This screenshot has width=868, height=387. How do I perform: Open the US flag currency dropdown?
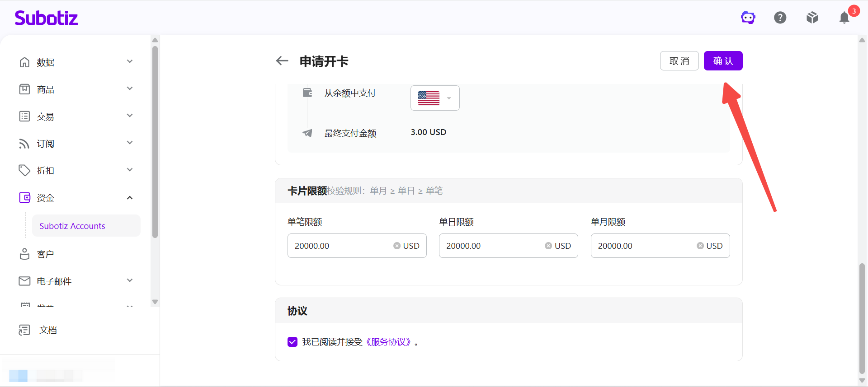435,98
